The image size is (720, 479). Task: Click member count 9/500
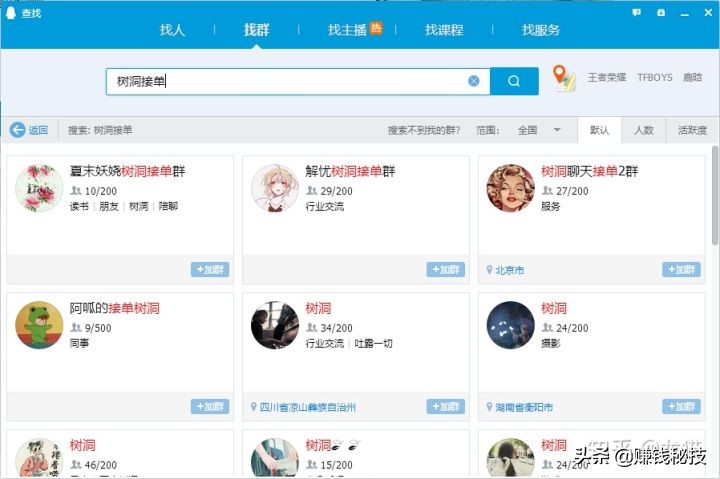click(98, 328)
